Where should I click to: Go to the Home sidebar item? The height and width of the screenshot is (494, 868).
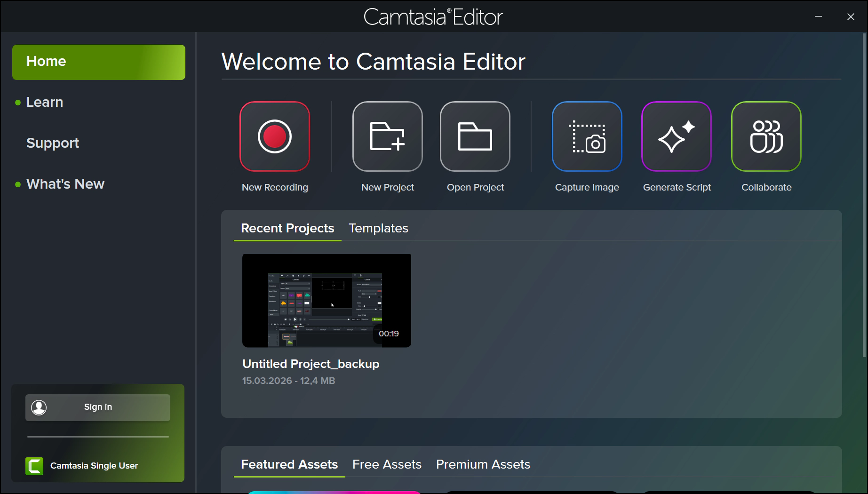(99, 62)
